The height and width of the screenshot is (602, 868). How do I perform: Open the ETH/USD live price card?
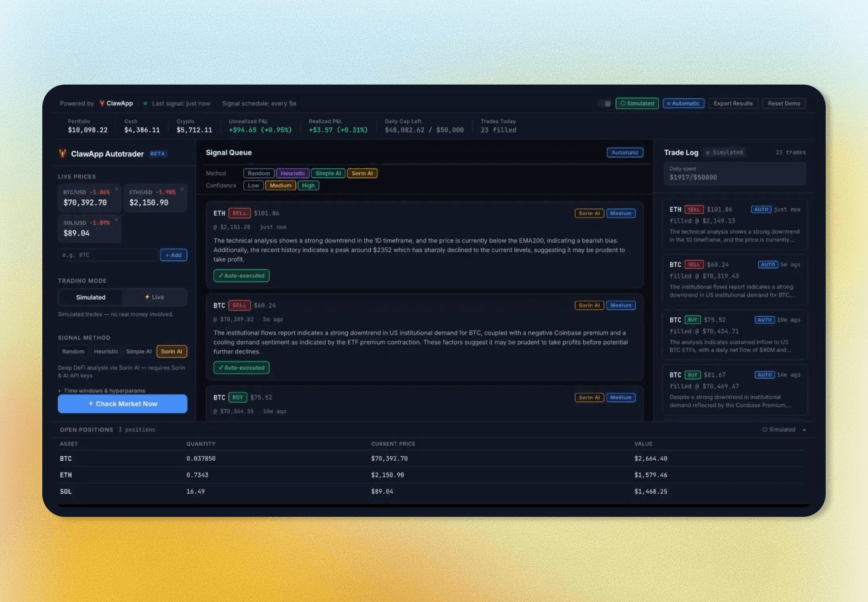tap(155, 198)
